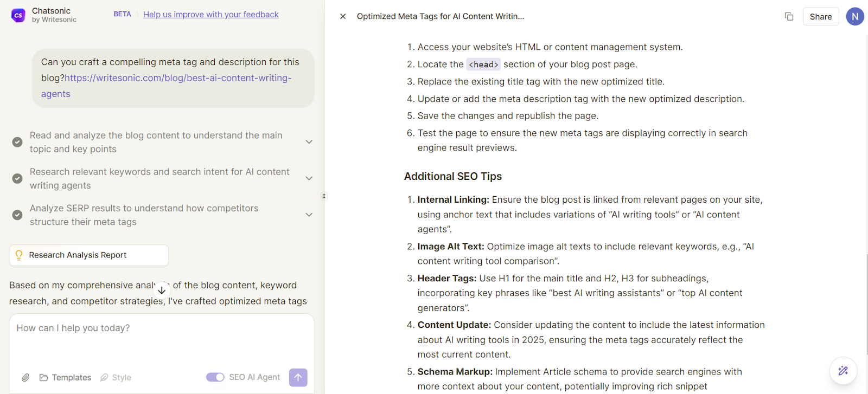The height and width of the screenshot is (394, 868).
Task: Click the scroll-to-bottom arrow icon
Action: click(162, 290)
